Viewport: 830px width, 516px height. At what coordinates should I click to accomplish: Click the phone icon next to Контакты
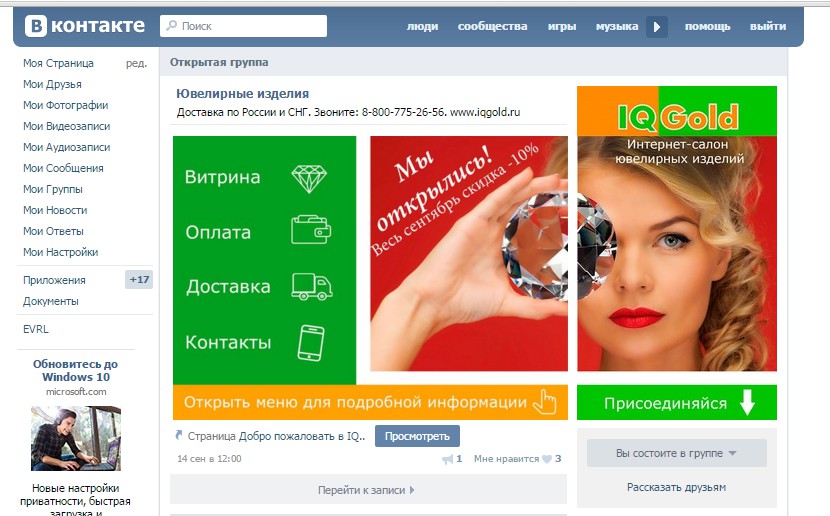click(311, 343)
